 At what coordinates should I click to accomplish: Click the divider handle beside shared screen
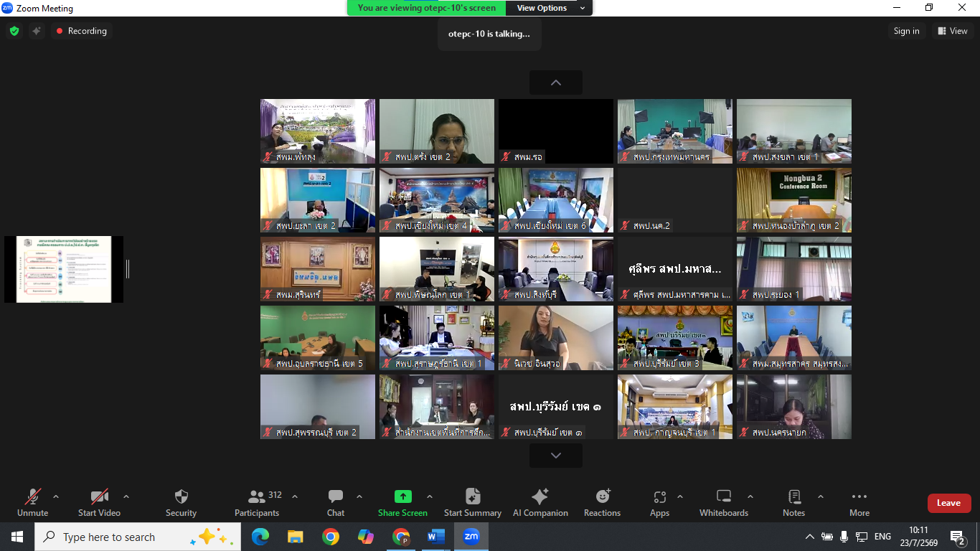click(x=128, y=269)
